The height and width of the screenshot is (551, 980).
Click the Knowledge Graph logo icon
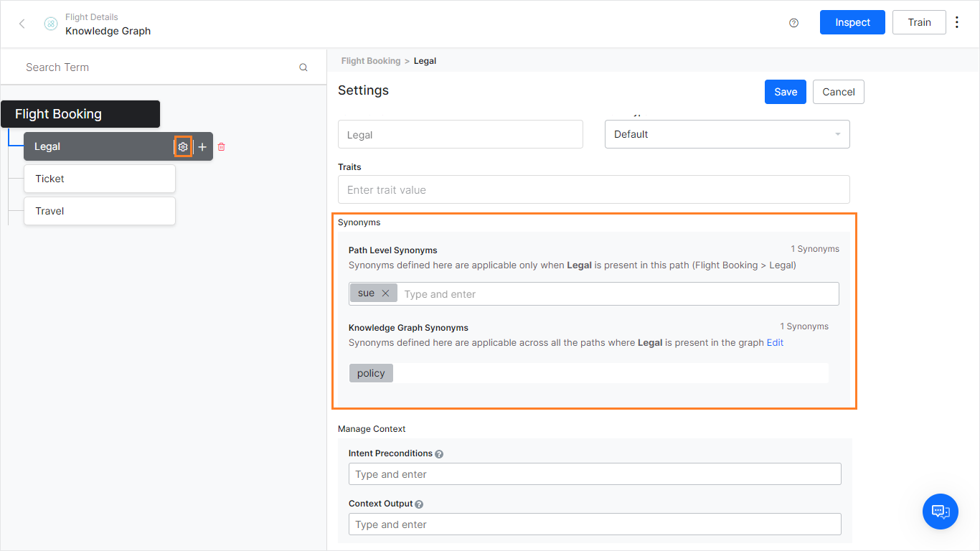[50, 23]
